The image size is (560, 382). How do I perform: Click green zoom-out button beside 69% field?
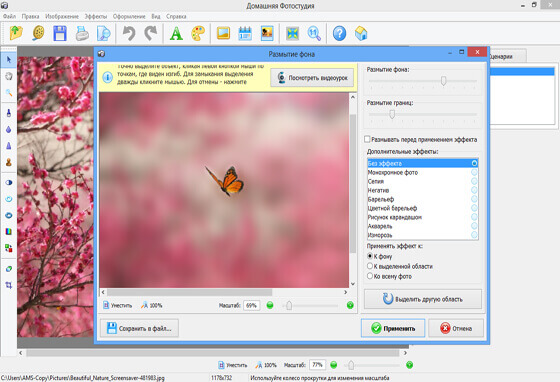pyautogui.click(x=270, y=305)
